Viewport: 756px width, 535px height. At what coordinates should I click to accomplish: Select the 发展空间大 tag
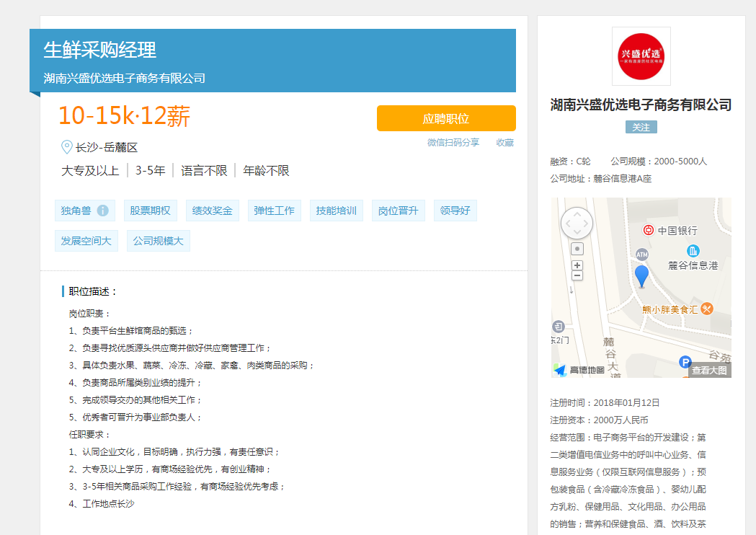click(x=86, y=241)
